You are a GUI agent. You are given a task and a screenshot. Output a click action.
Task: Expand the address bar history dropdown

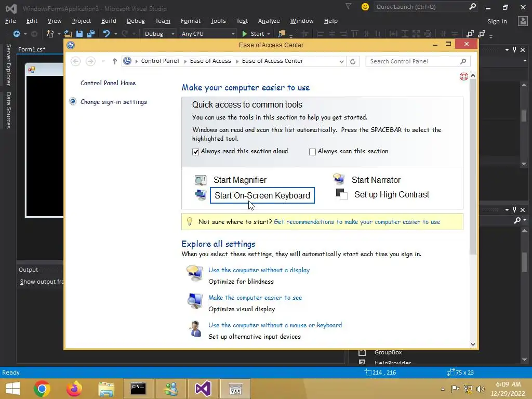[x=341, y=61]
